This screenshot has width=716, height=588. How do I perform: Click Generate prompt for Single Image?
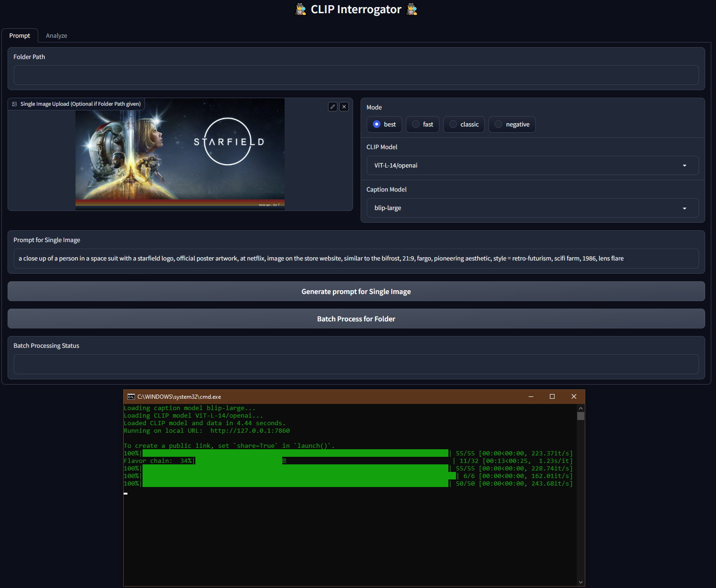coord(356,292)
